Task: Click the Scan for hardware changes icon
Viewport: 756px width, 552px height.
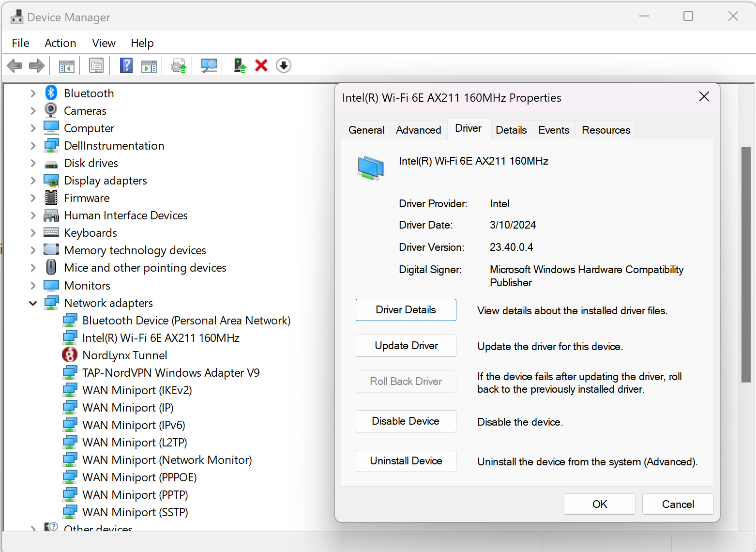Action: tap(209, 65)
